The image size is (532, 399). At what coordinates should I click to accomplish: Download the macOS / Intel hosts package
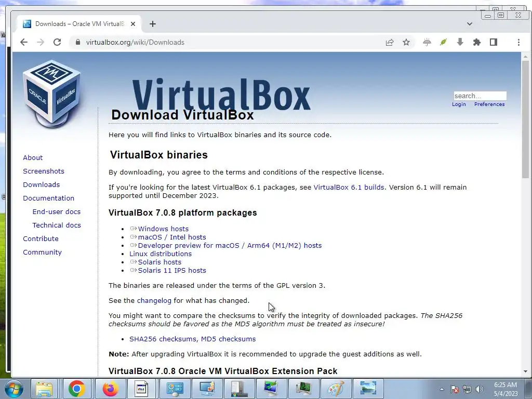[x=172, y=237]
